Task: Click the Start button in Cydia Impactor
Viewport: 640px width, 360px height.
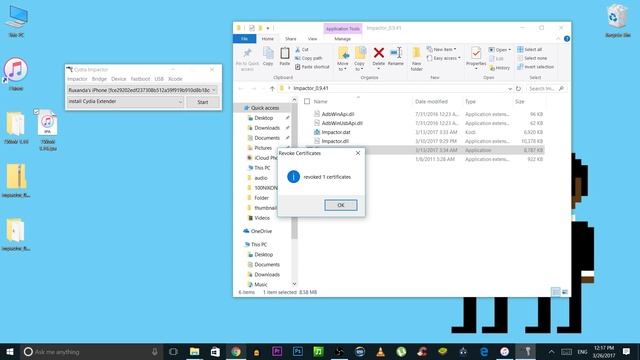Action: click(x=203, y=102)
